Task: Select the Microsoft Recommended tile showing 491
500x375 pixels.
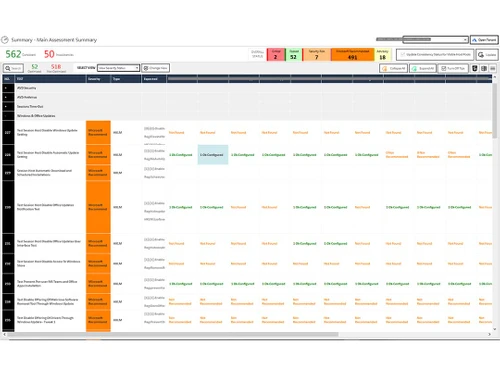Action: tap(352, 55)
